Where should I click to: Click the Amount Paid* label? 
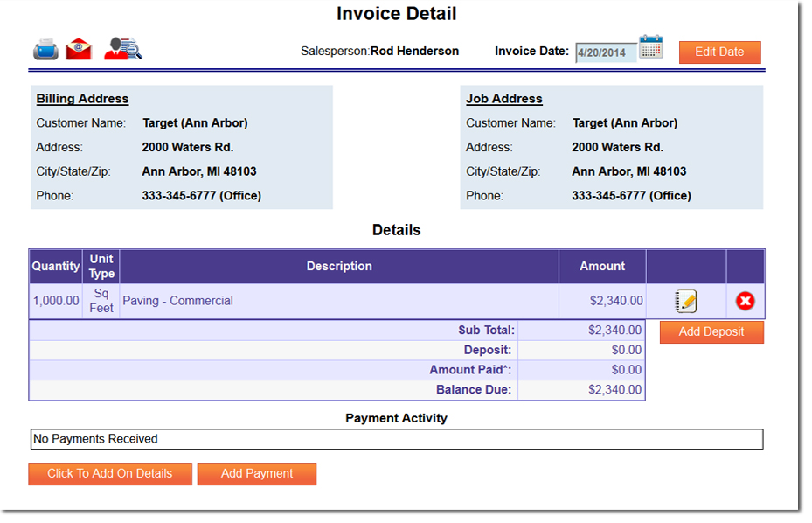(470, 370)
